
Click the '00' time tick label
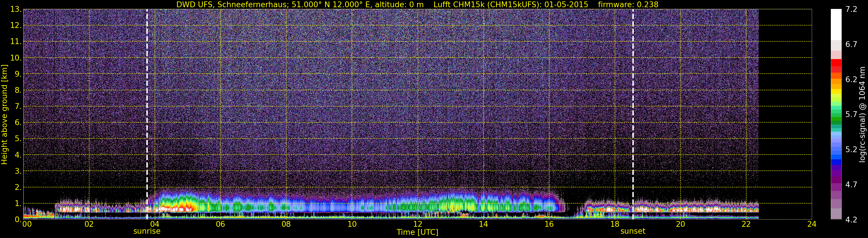tap(27, 224)
